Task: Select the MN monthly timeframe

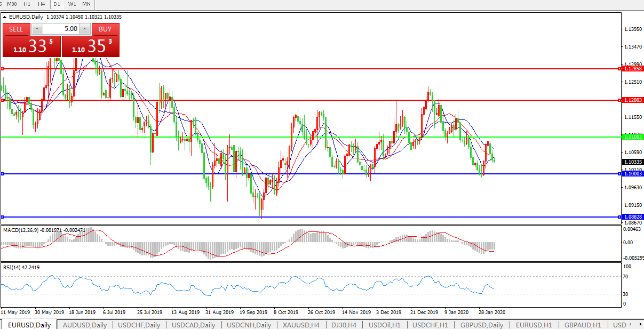Action: tap(86, 4)
